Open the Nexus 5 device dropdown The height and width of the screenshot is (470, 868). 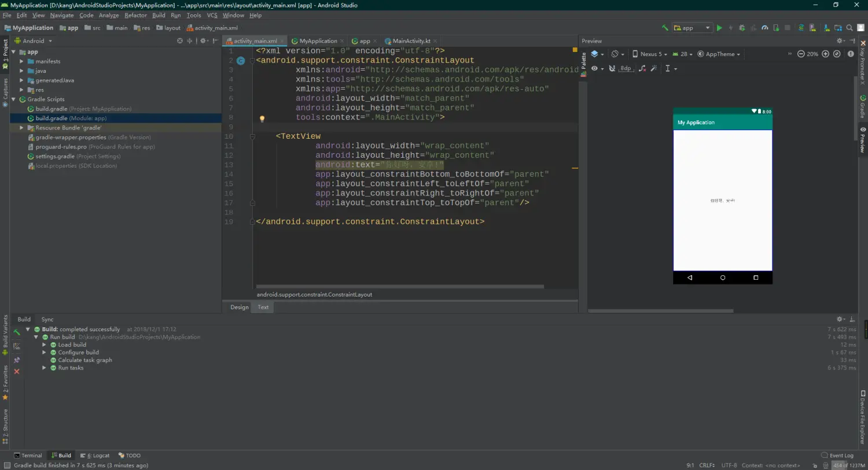[x=650, y=54]
